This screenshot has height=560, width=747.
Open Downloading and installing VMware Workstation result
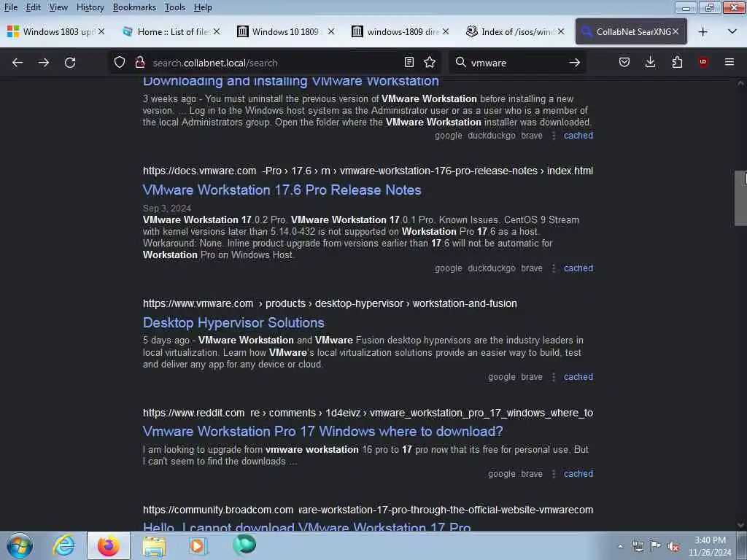pos(290,82)
